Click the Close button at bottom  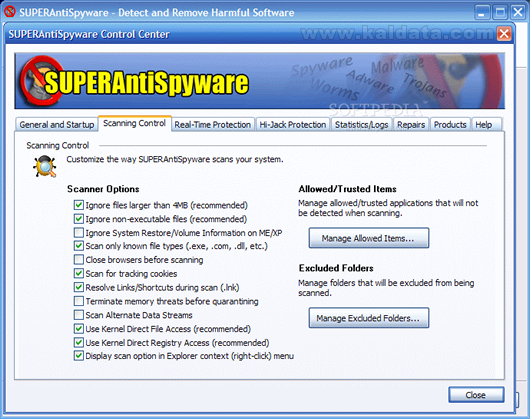pos(476,395)
